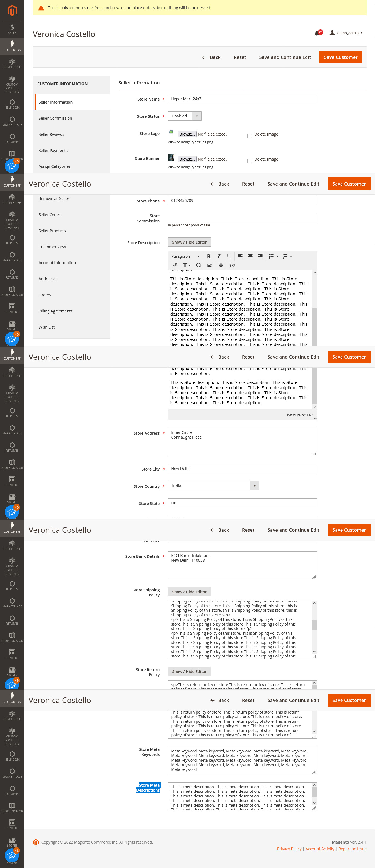Toggle Show / Hide Editor for Shipping Policy
This screenshot has height=868, width=375.
point(189,592)
